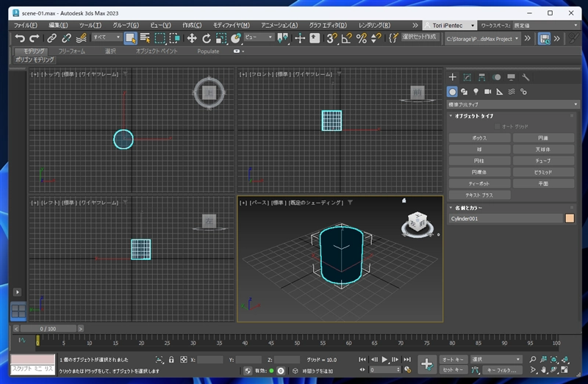Enable the オートグリッド checkbox
Viewport: 588px width, 384px height.
(x=498, y=126)
